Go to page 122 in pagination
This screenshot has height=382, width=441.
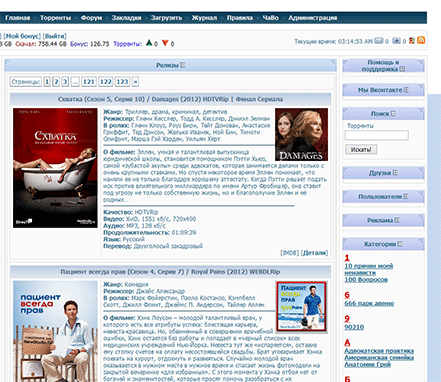tap(106, 82)
